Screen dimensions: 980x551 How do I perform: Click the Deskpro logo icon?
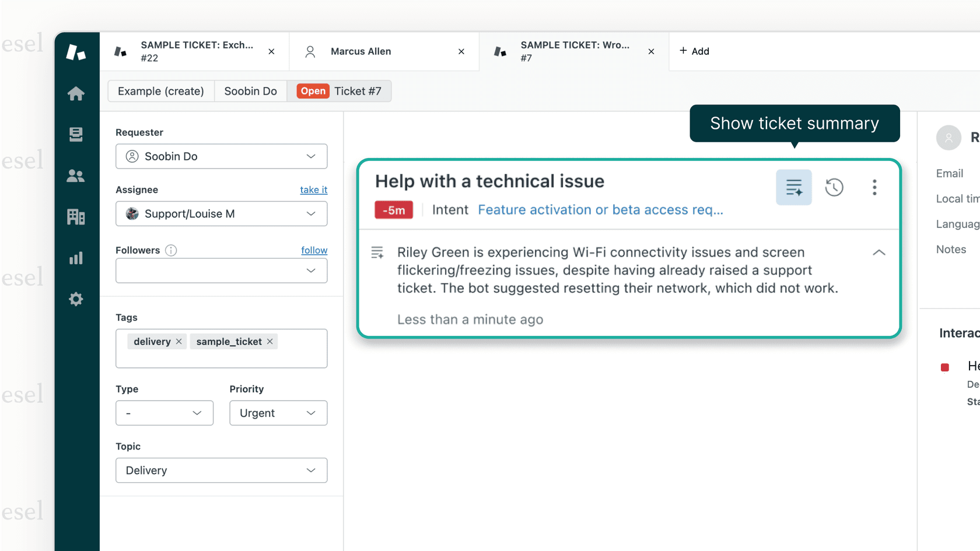click(x=76, y=51)
